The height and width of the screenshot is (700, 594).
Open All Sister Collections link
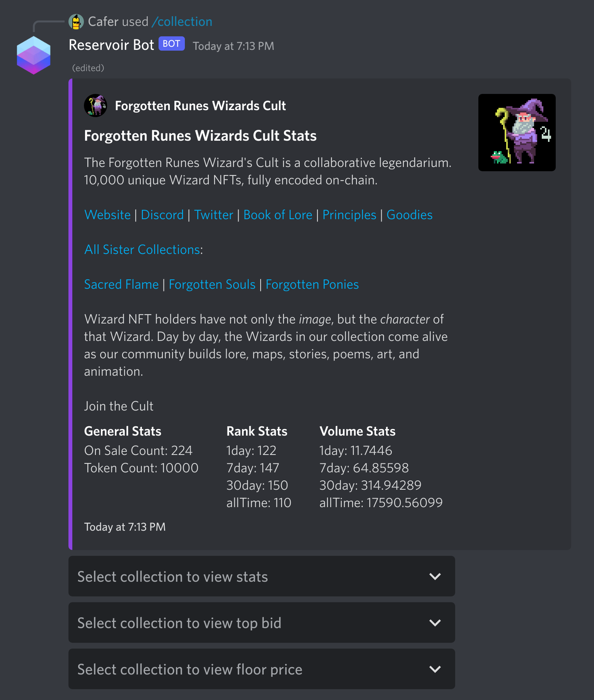pyautogui.click(x=142, y=250)
